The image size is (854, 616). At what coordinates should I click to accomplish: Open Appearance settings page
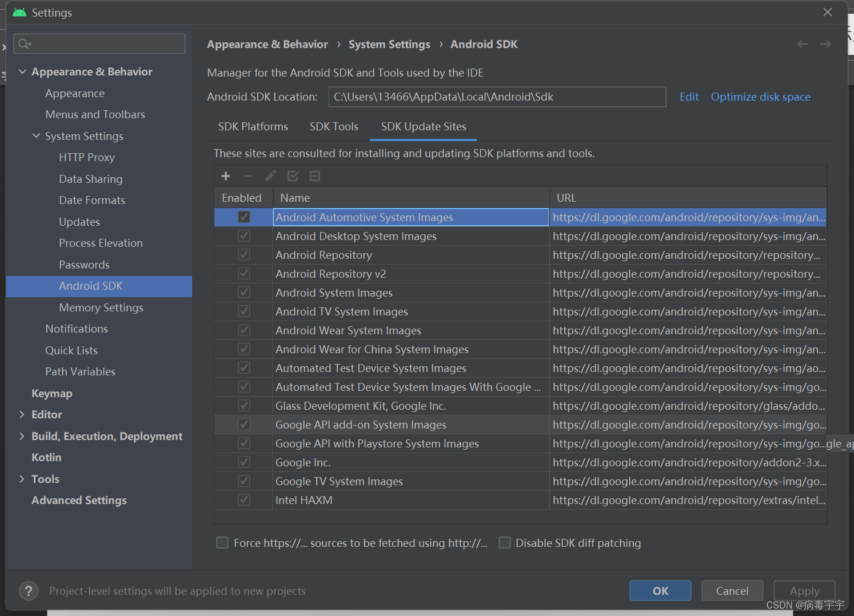click(x=75, y=93)
